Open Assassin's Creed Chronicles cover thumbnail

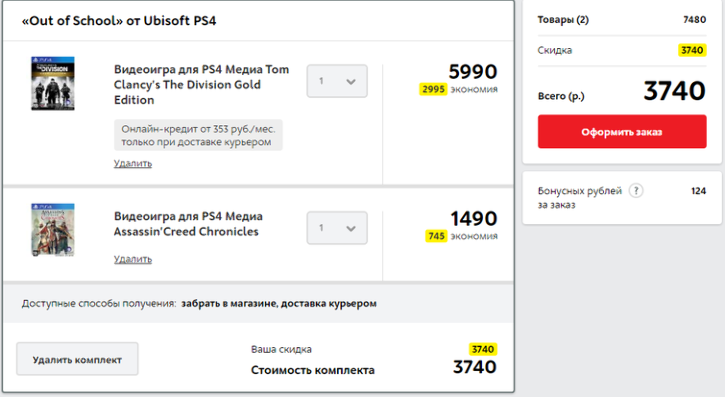coord(53,230)
